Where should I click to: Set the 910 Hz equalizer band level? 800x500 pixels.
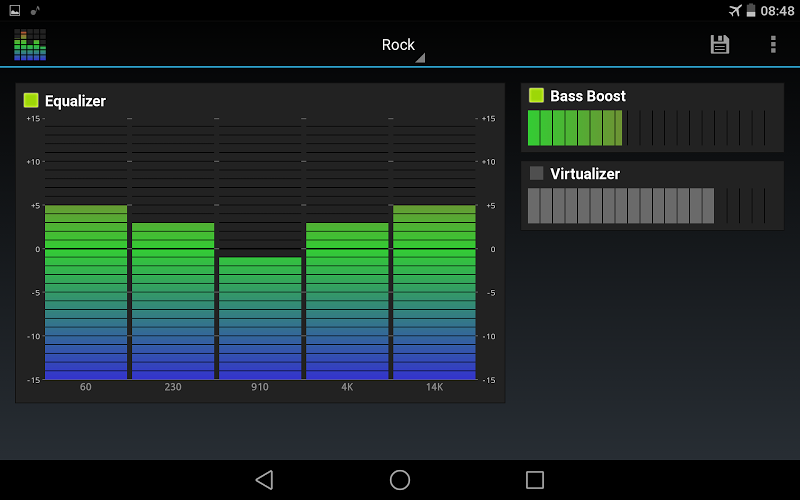click(x=260, y=248)
